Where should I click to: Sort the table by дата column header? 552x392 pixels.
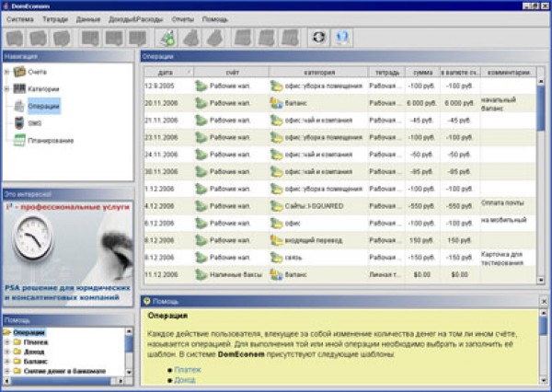(166, 71)
